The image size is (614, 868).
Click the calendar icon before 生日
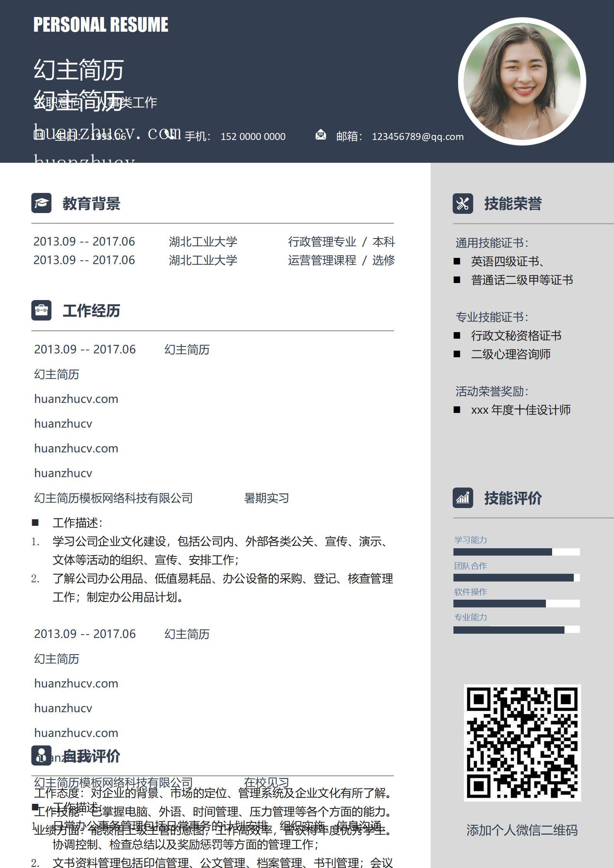39,135
